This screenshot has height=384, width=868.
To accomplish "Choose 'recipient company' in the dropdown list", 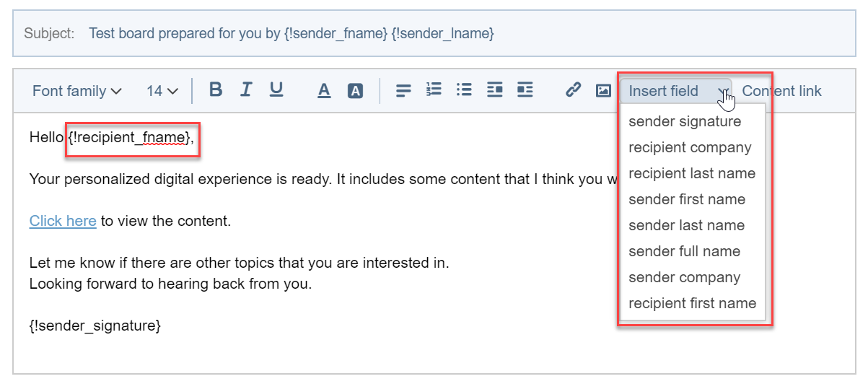I will pyautogui.click(x=690, y=147).
